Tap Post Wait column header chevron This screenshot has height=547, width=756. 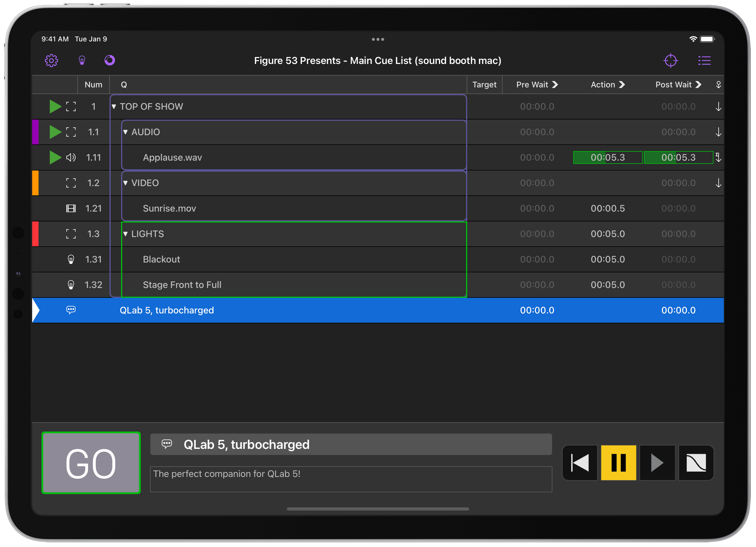(698, 85)
